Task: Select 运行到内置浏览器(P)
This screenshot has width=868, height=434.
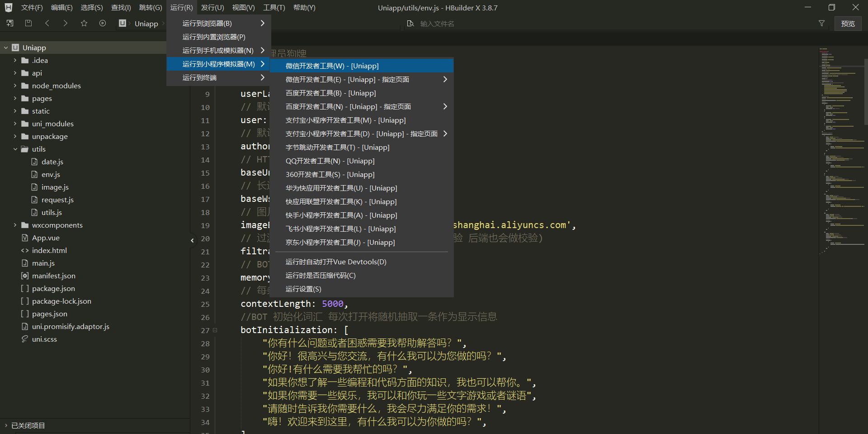Action: tap(219, 37)
